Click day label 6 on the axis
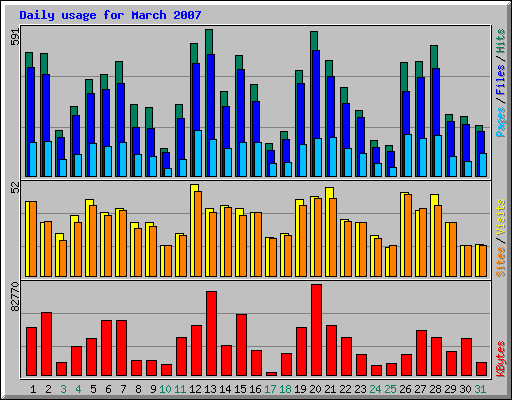Image resolution: width=512 pixels, height=400 pixels. pos(108,389)
